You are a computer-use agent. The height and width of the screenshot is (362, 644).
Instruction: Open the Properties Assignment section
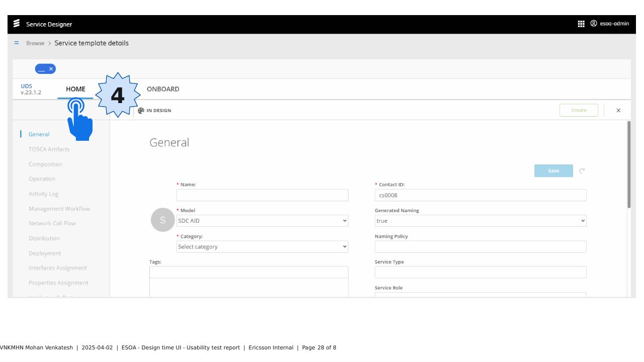(58, 283)
